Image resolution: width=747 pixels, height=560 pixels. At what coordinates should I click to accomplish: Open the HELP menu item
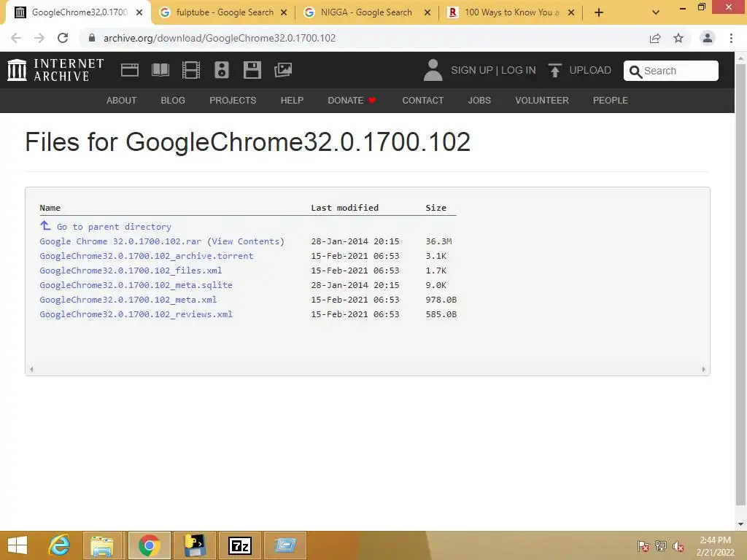click(x=292, y=101)
